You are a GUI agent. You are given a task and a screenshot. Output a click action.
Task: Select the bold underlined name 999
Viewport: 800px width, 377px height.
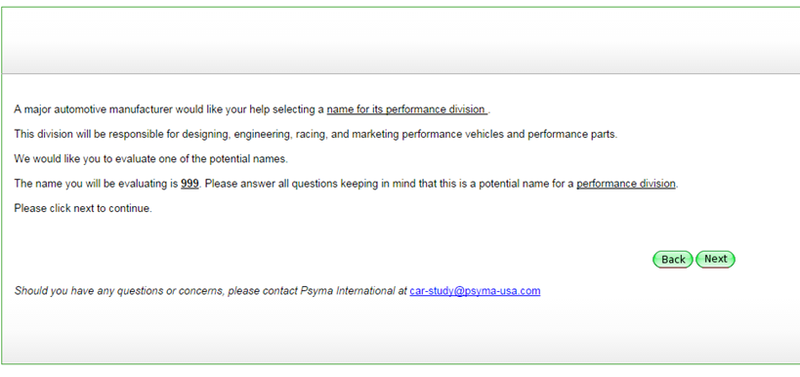[x=190, y=184]
